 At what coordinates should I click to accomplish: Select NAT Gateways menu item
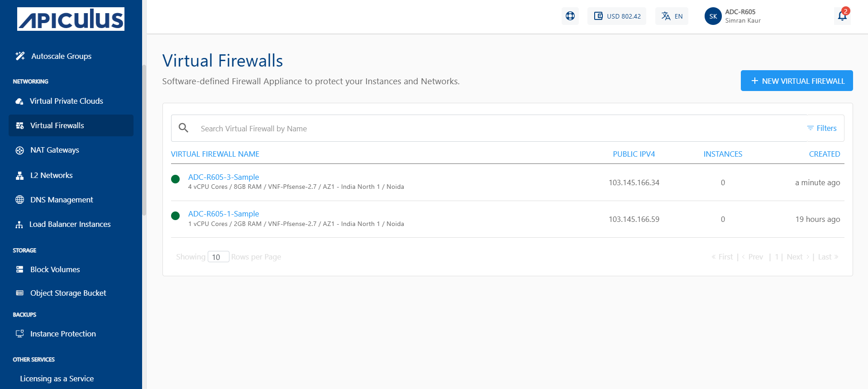pyautogui.click(x=55, y=150)
